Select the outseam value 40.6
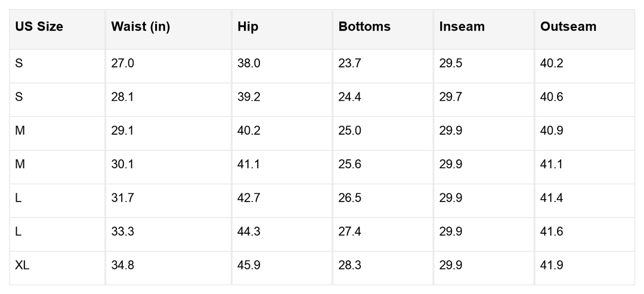The image size is (644, 294). coord(552,97)
